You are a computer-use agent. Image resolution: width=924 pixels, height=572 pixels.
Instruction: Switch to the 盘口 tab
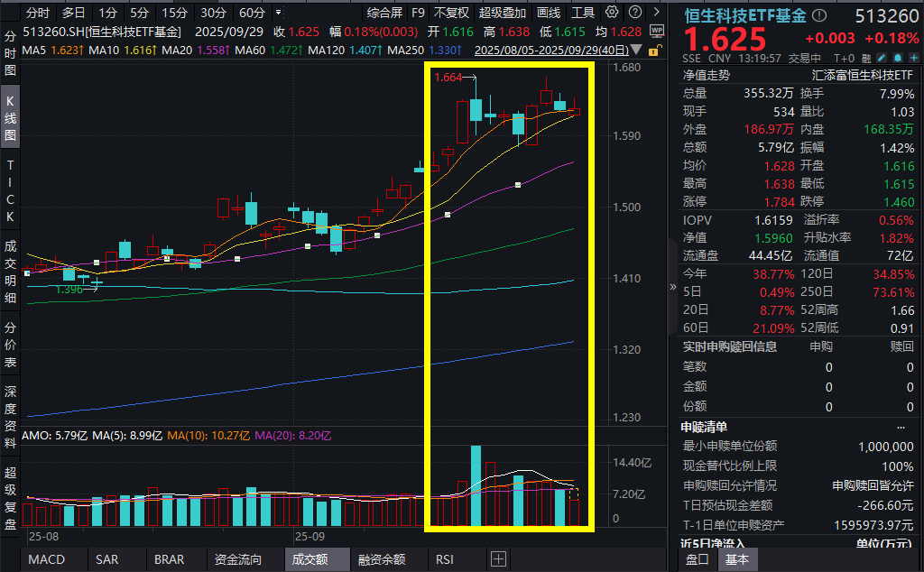point(697,559)
